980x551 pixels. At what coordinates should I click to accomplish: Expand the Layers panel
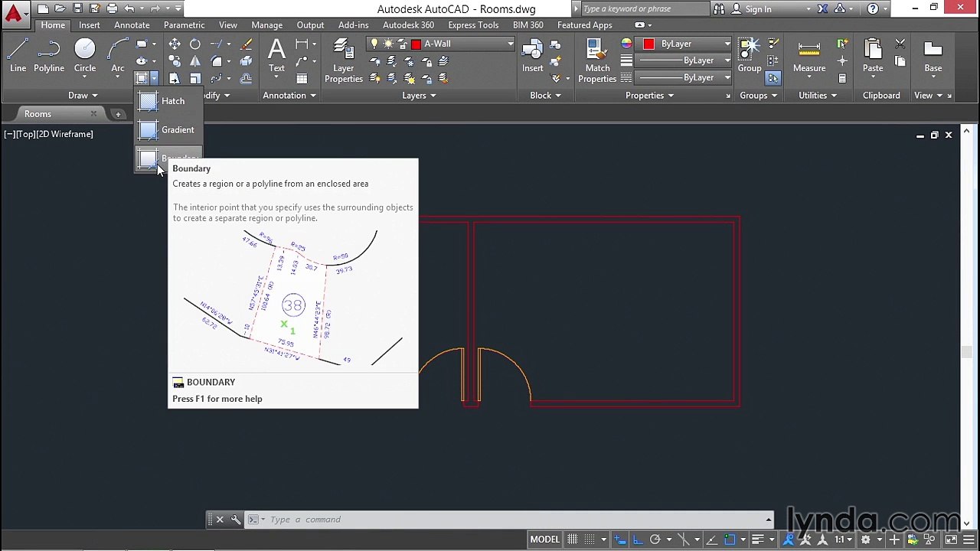point(419,96)
